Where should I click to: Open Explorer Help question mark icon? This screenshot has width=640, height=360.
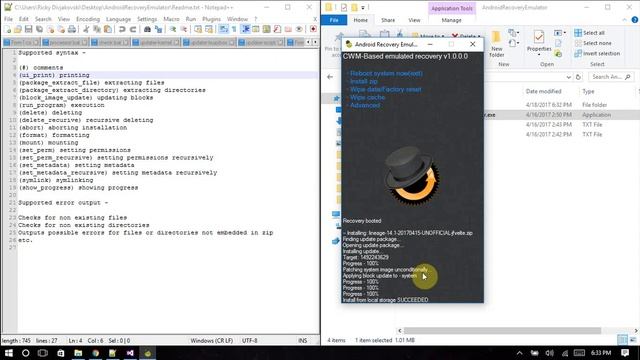(635, 20)
